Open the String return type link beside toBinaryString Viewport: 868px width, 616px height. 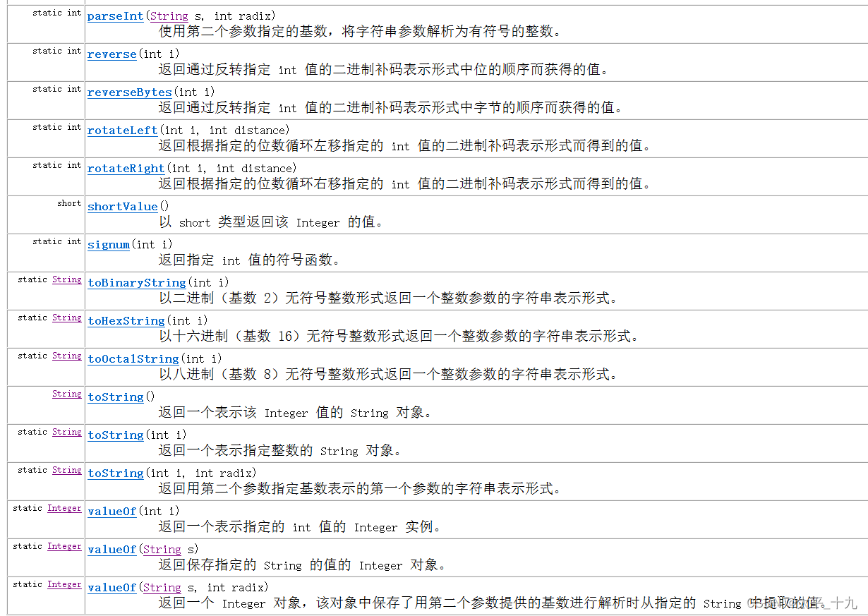click(66, 279)
